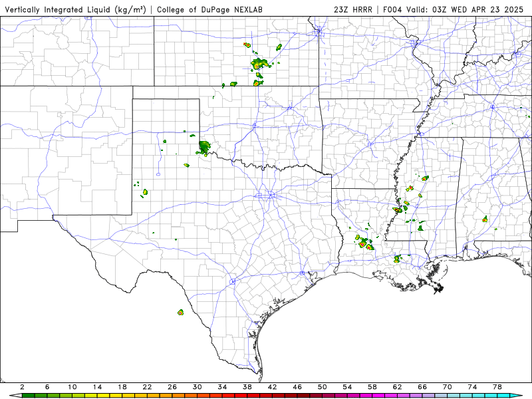
Task: Click the "Vertically Integrated Liquid (kg/m²)" title
Action: (75, 9)
